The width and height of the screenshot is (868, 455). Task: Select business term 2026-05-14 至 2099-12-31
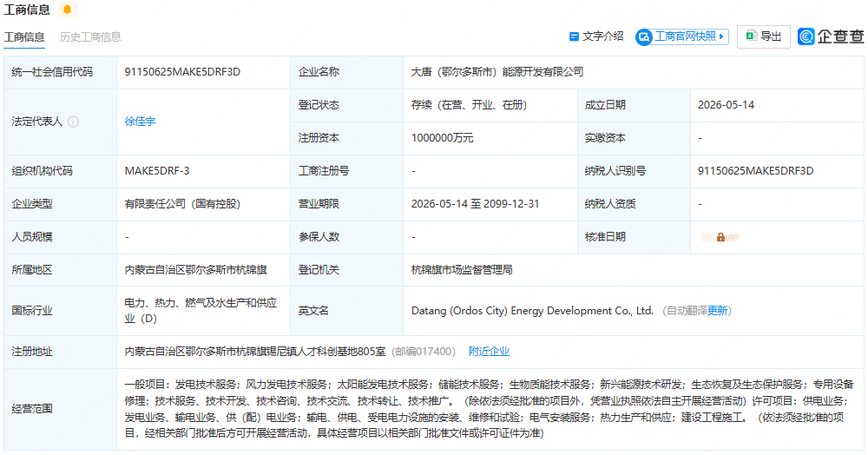(x=475, y=204)
